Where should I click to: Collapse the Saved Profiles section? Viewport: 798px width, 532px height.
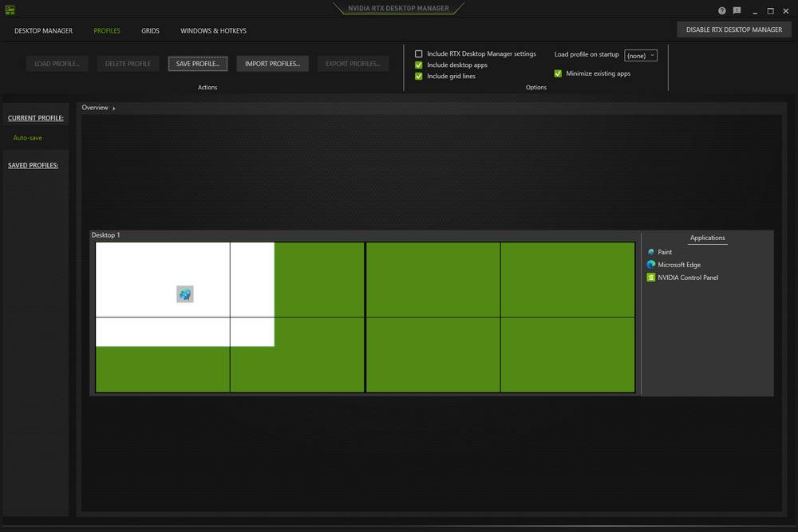tap(33, 165)
